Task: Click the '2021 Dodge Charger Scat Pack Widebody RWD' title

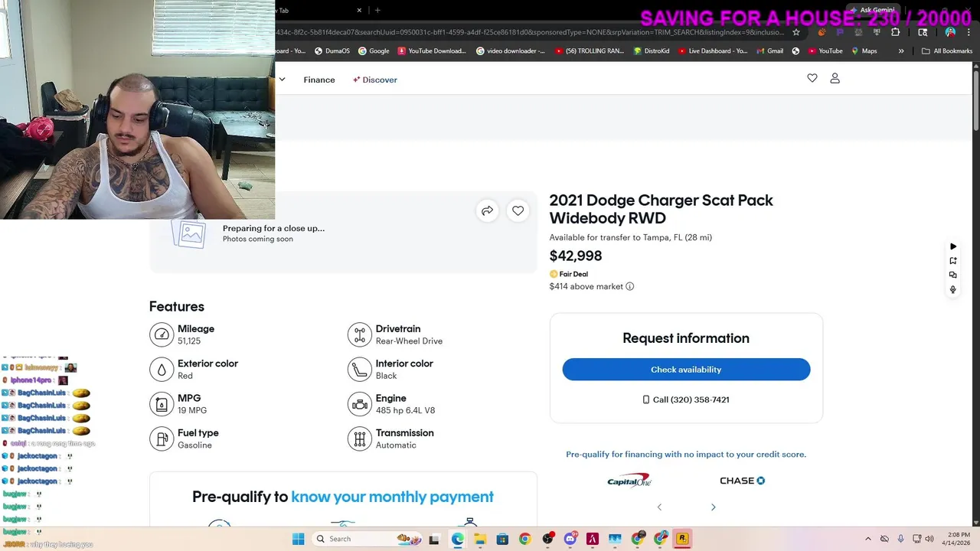Action: (x=661, y=209)
